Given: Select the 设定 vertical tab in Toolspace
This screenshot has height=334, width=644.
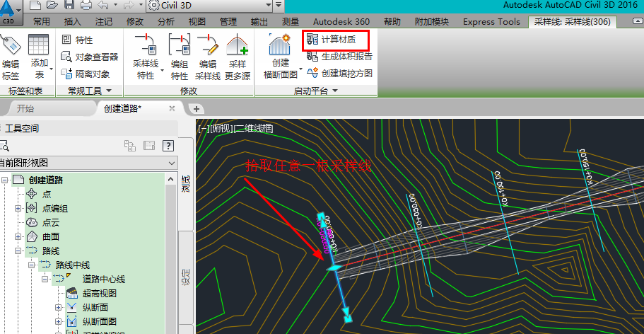Looking at the screenshot, I should pos(186,277).
